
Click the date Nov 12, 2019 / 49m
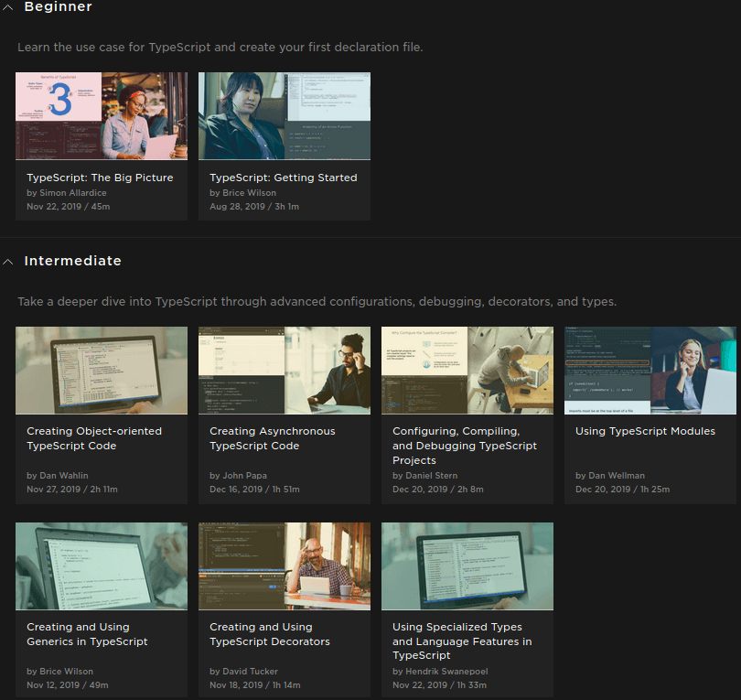coord(68,684)
